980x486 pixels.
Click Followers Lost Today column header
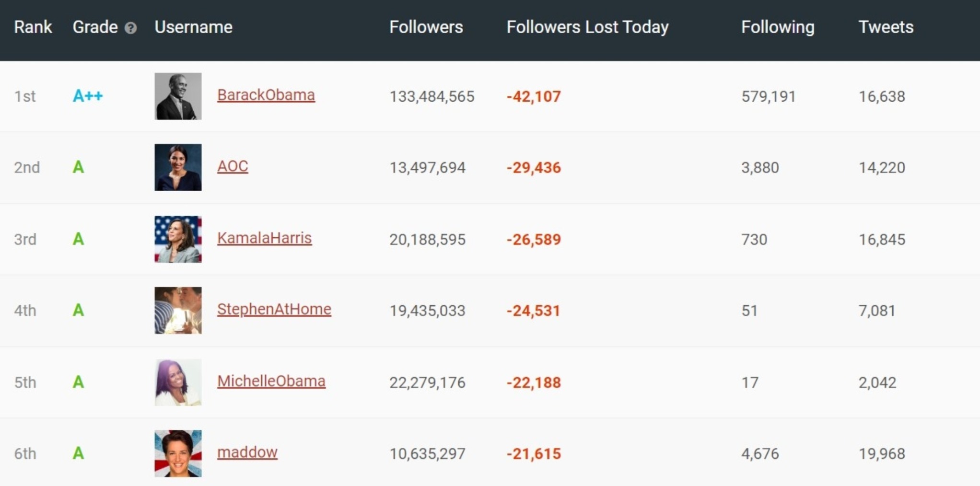pos(587,27)
